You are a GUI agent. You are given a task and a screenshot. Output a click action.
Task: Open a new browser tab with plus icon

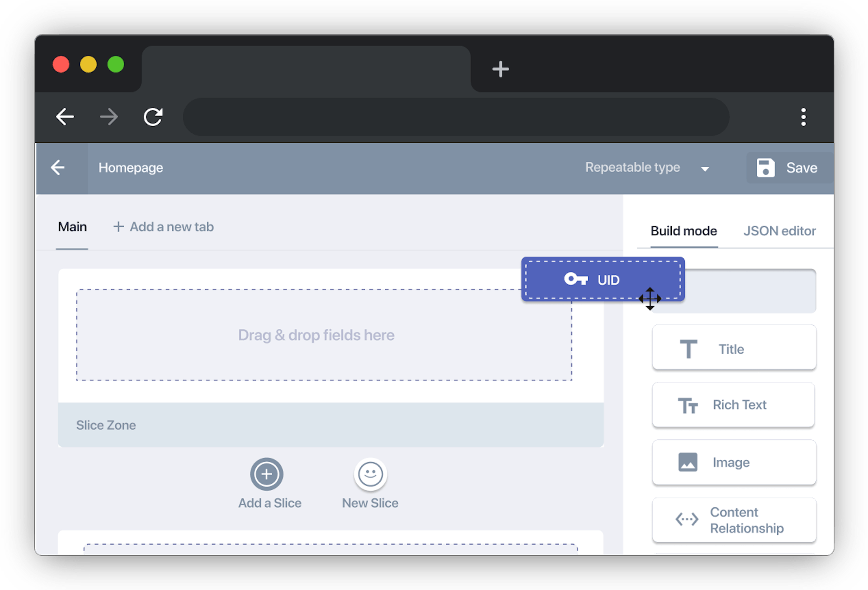pyautogui.click(x=500, y=69)
